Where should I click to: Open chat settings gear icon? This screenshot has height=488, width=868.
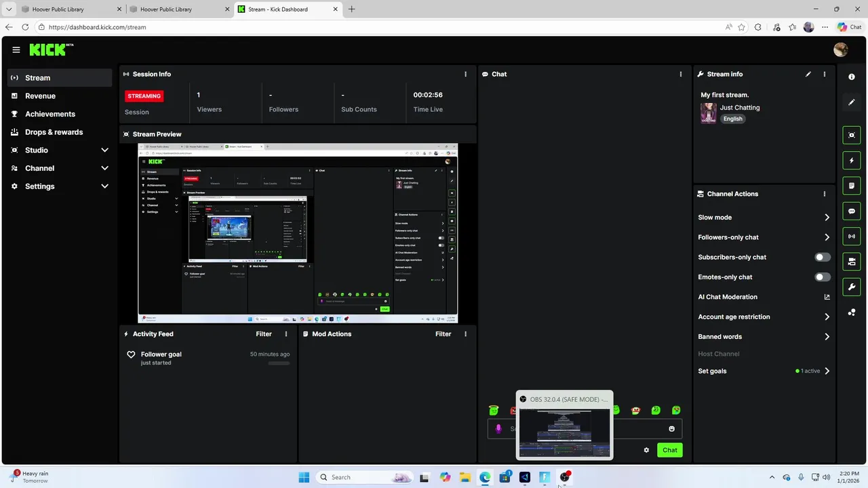tap(646, 450)
